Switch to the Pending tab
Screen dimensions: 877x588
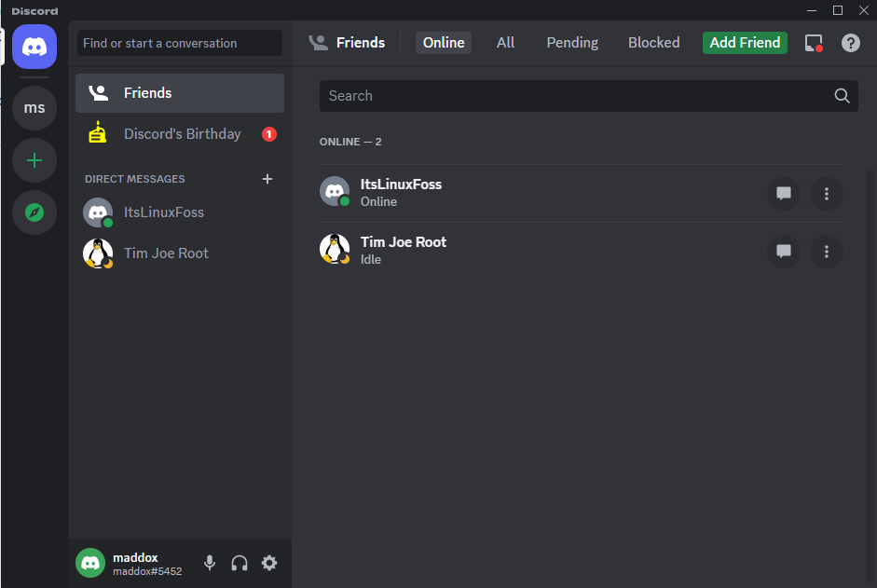tap(572, 43)
